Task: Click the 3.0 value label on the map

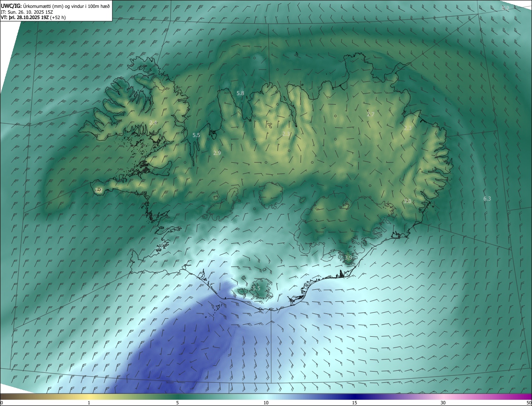Action: click(x=407, y=201)
